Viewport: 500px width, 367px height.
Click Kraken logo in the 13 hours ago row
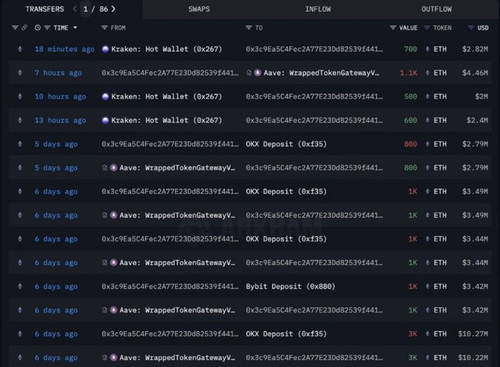point(105,120)
